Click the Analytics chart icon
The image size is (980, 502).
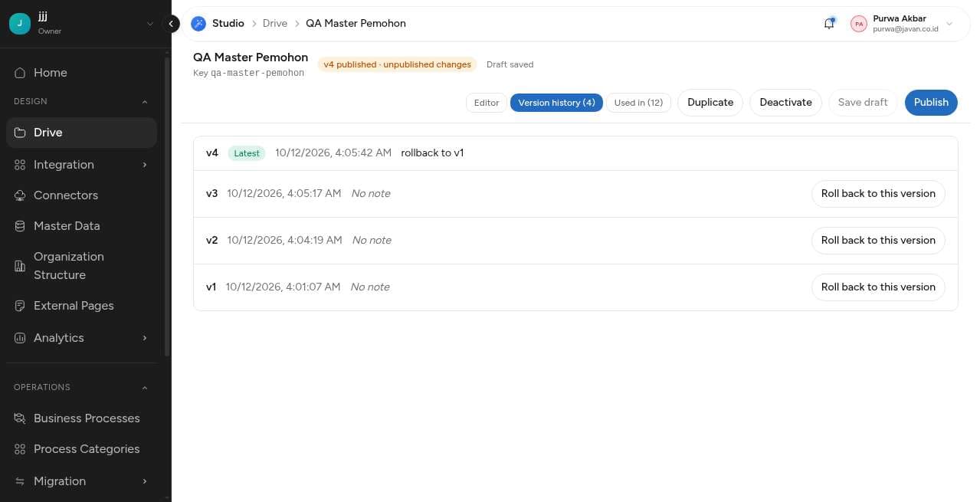20,338
